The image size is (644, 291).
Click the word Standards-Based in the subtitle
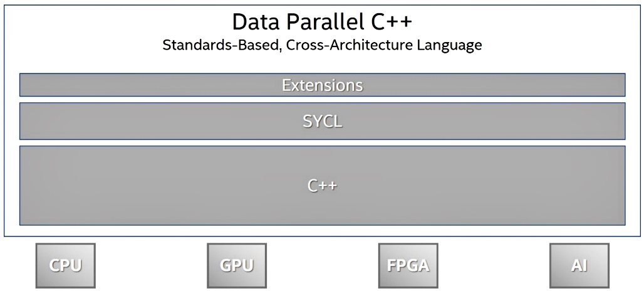(220, 45)
